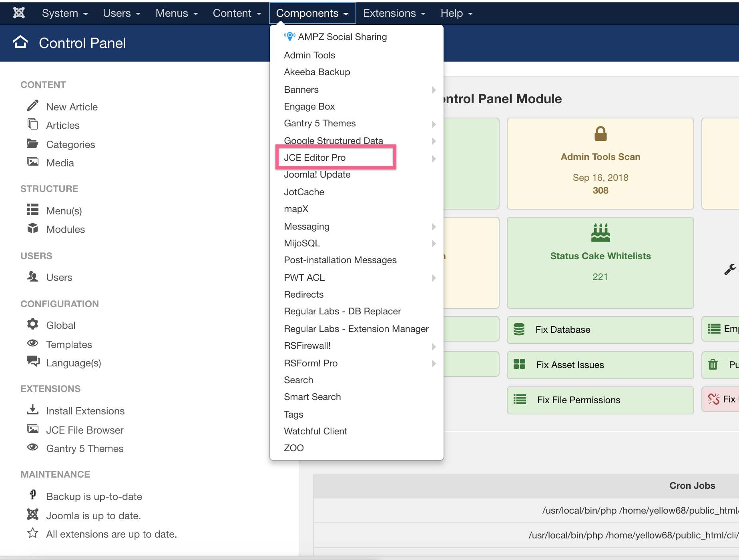Click the AMPZ Social Sharing pin icon
The height and width of the screenshot is (560, 739).
coord(289,37)
